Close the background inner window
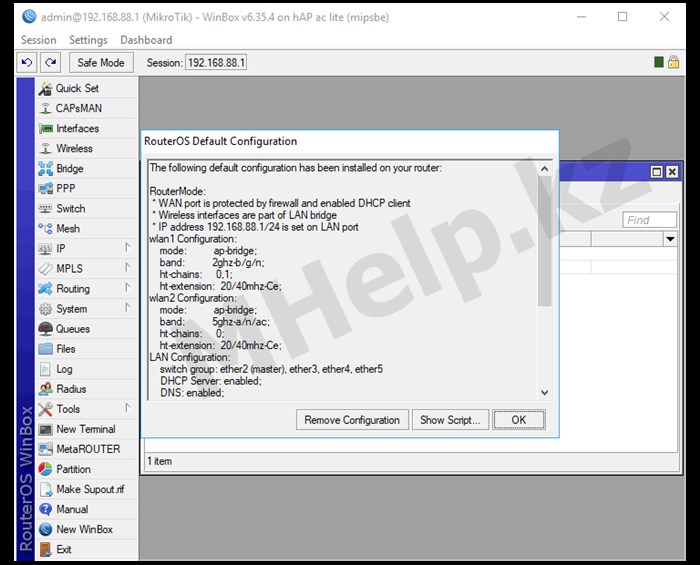 tap(672, 172)
